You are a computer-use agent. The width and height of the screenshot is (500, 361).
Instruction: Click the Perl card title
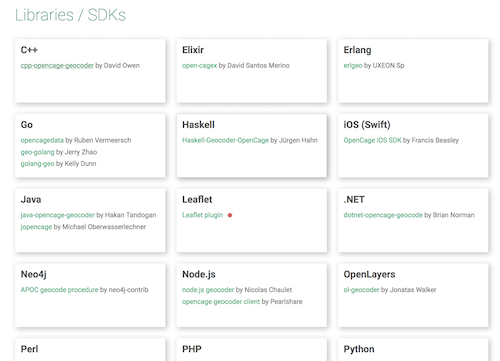click(29, 349)
